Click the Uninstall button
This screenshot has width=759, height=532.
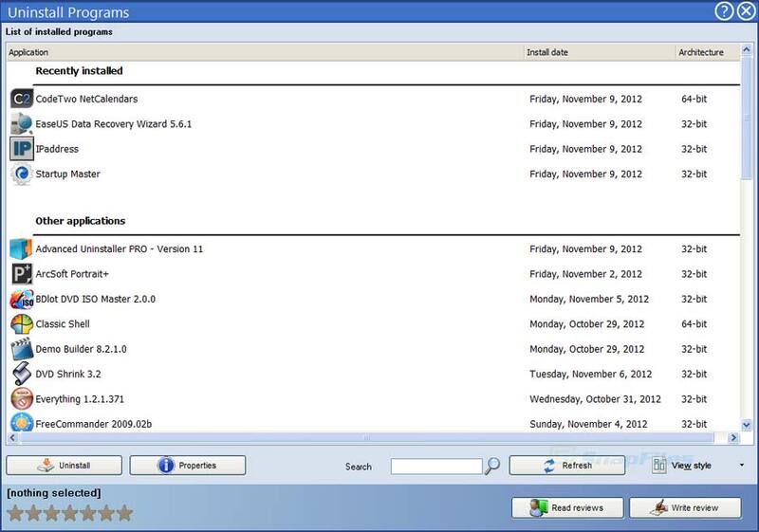(64, 466)
